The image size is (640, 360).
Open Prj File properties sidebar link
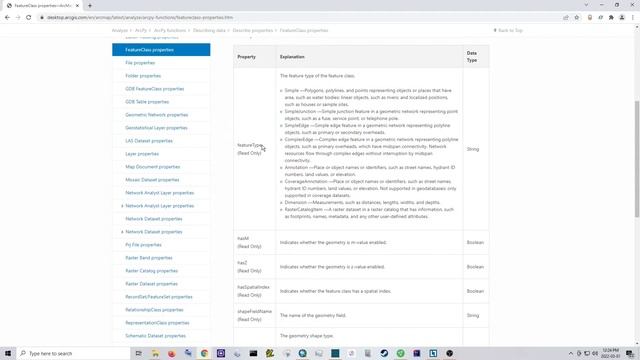[143, 245]
